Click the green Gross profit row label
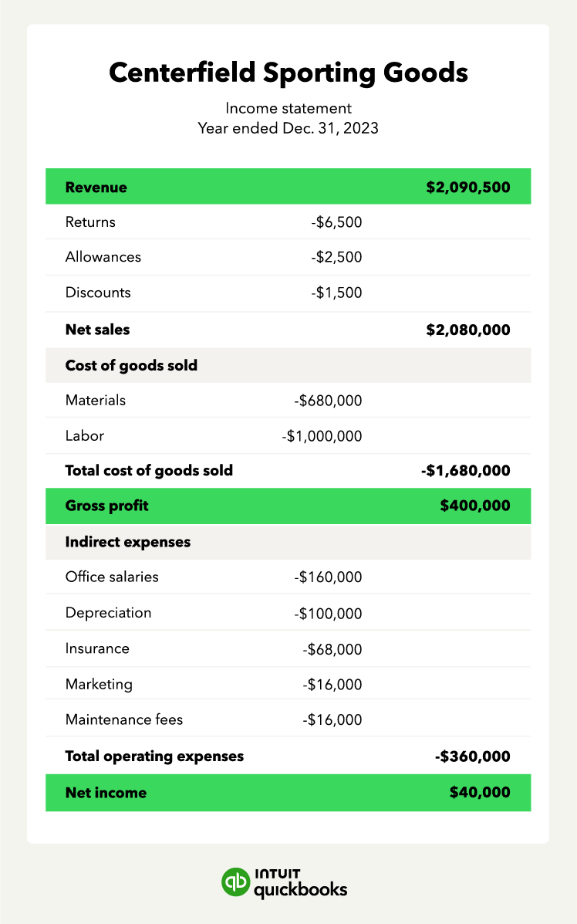The width and height of the screenshot is (577, 924). pyautogui.click(x=107, y=506)
